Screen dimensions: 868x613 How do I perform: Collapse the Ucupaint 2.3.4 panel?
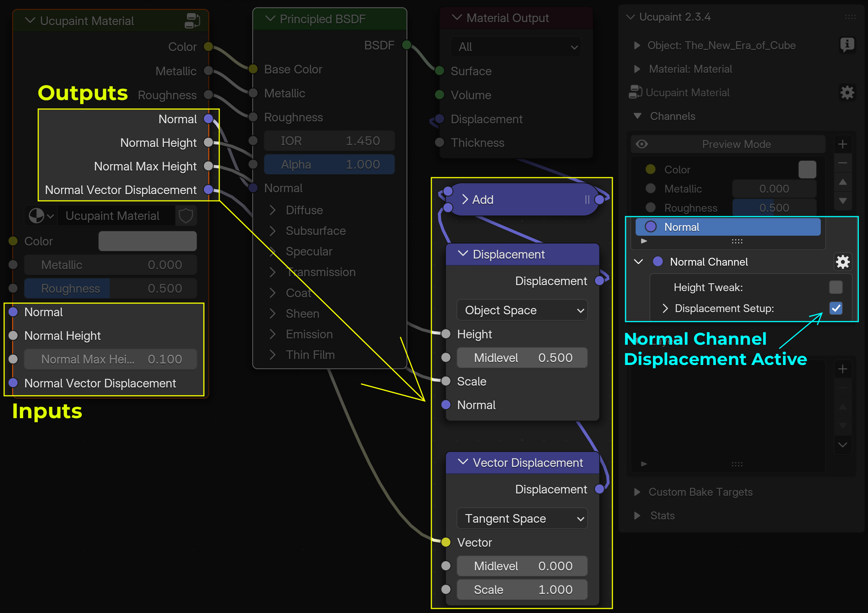(630, 17)
